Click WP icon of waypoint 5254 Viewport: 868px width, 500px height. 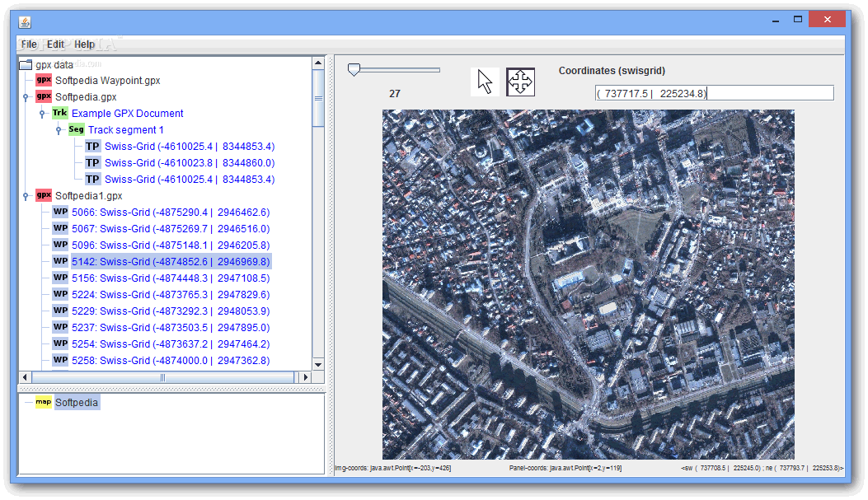(x=60, y=343)
